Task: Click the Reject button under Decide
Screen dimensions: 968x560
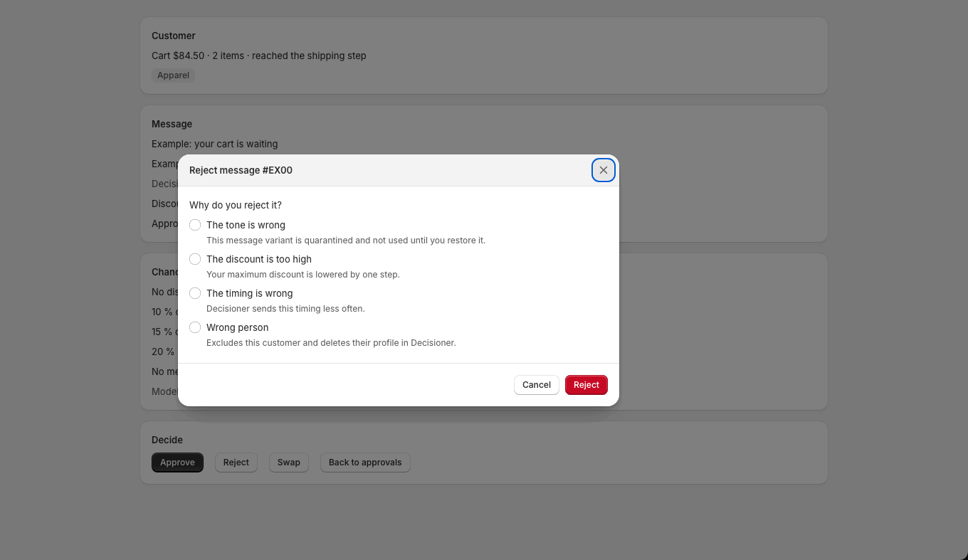Action: click(236, 463)
